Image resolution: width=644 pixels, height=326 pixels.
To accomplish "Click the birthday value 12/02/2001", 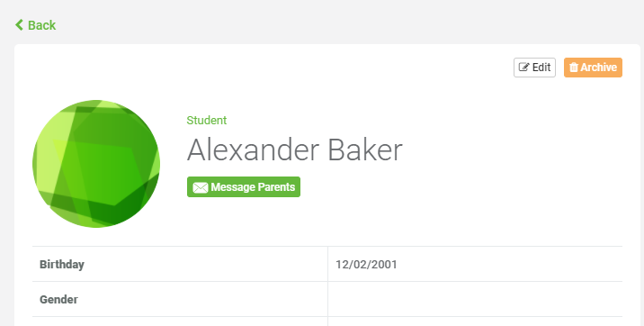I will pos(366,265).
